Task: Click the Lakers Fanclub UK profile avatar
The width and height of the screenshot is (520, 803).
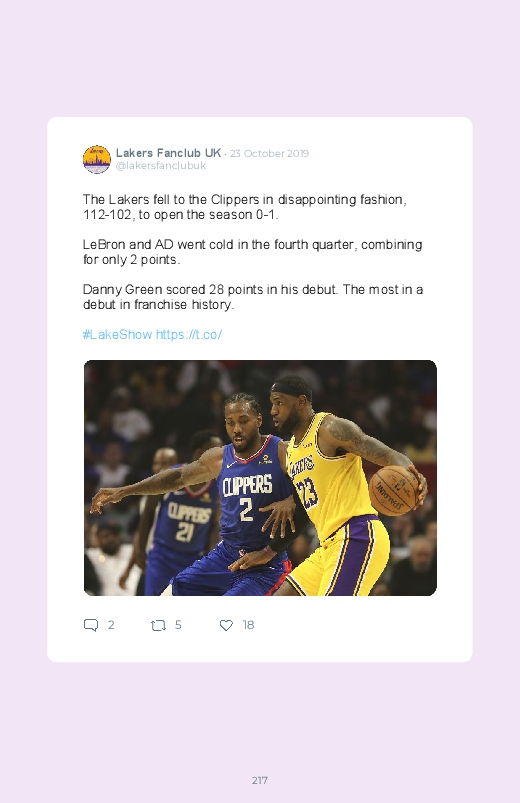Action: pyautogui.click(x=97, y=159)
